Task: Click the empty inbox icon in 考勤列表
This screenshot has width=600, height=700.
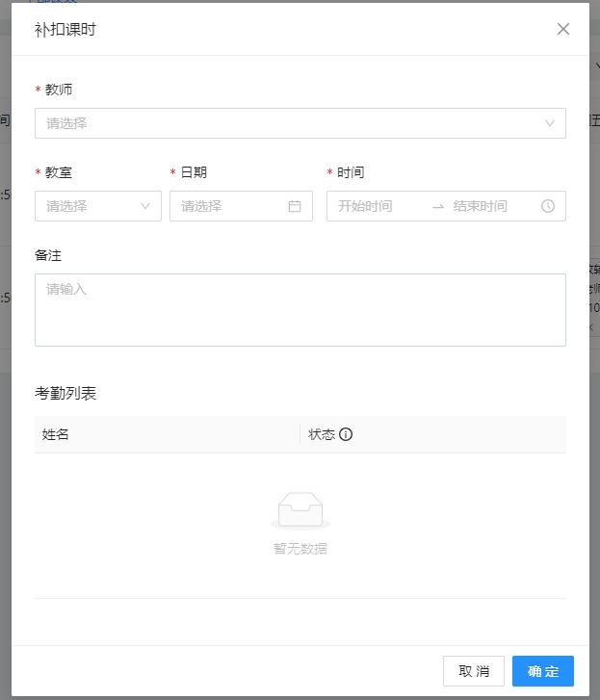Action: (300, 510)
